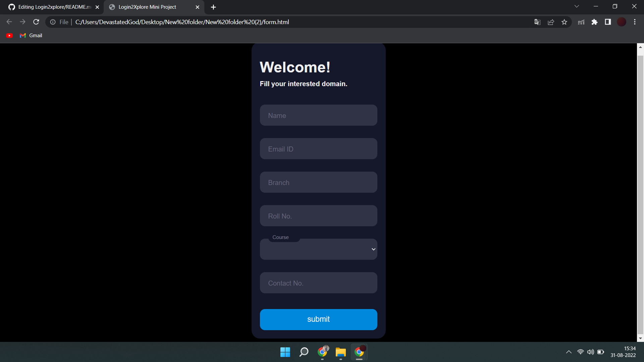Click the share icon in address bar
The image size is (644, 362).
point(551,22)
